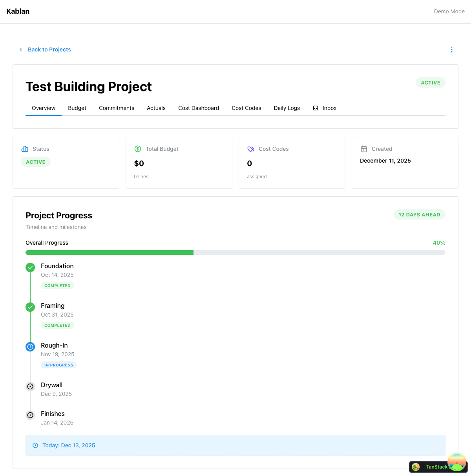Click the Drywall milestone marker
Viewport: 471px width, 476px height.
30,386
